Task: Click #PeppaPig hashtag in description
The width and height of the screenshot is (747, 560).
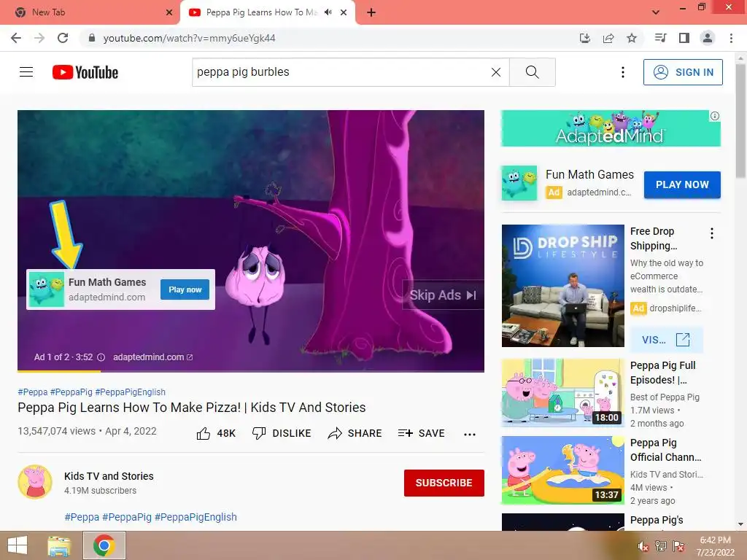Action: point(127,517)
